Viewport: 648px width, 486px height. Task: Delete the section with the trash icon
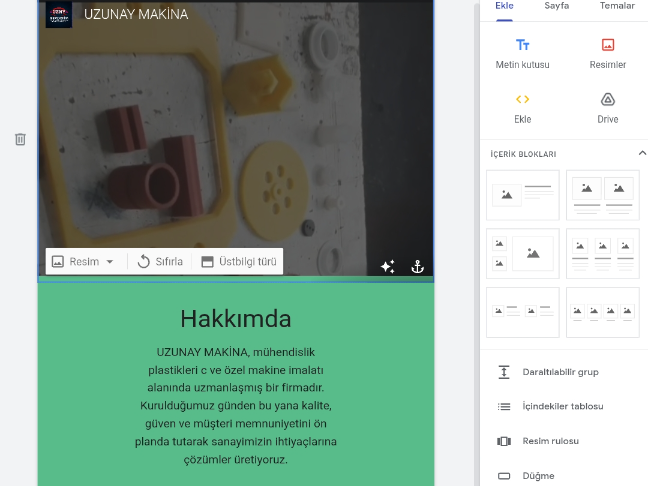20,139
